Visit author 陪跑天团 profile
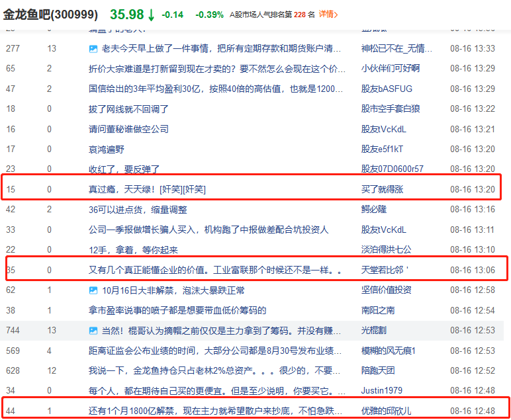Viewport: 511px width, 420px height. 378,370
